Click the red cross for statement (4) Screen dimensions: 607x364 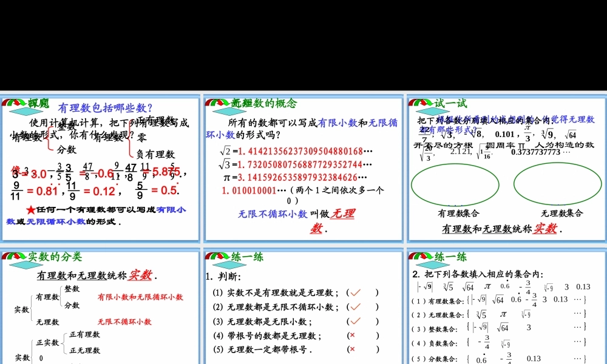pyautogui.click(x=352, y=335)
